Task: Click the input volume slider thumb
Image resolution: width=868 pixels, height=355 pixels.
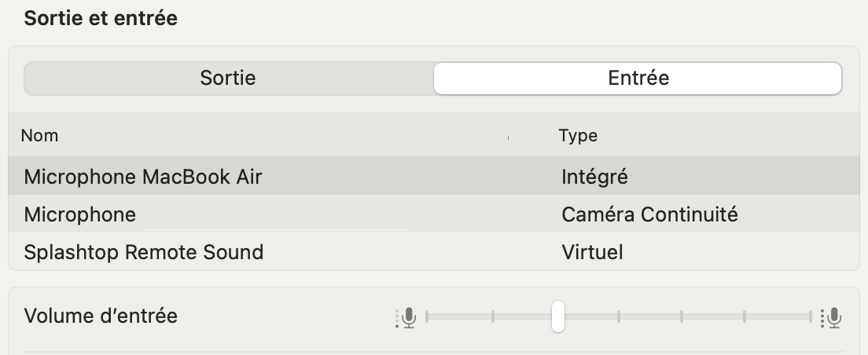Action: [558, 317]
